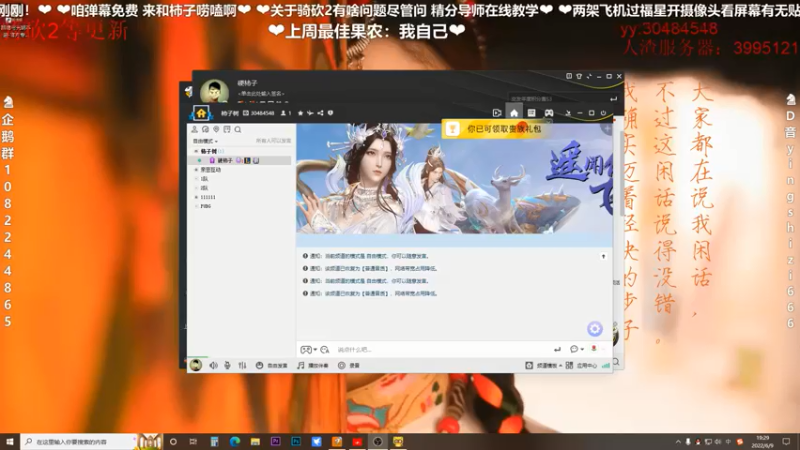
Task: Focus the chat message input field
Action: pyautogui.click(x=441, y=349)
